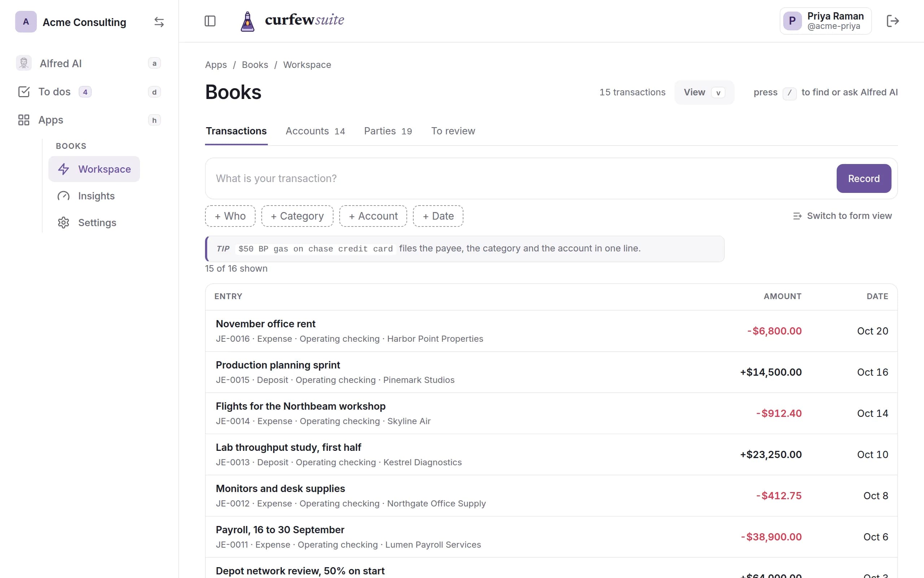Add a Who chip
924x578 pixels.
[230, 216]
